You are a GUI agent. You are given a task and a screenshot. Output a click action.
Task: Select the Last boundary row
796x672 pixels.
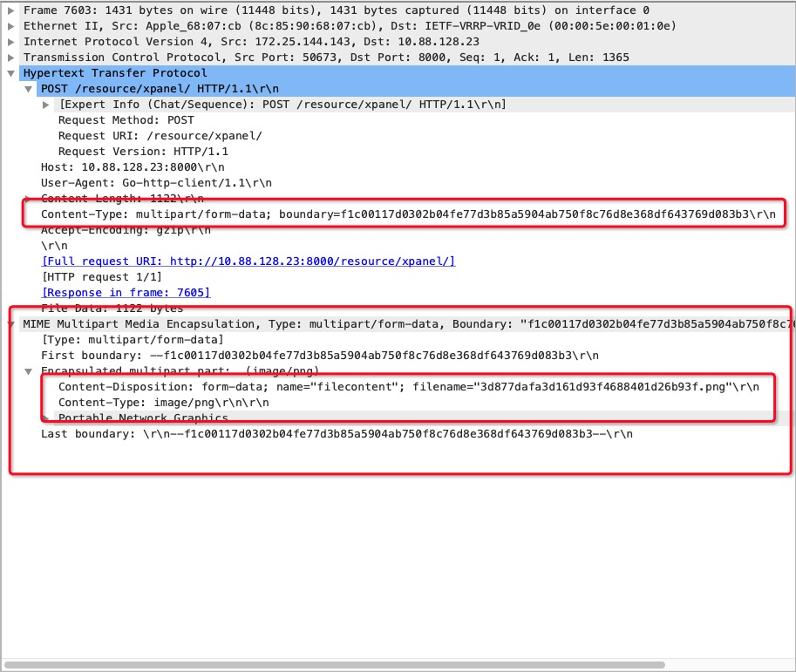337,434
